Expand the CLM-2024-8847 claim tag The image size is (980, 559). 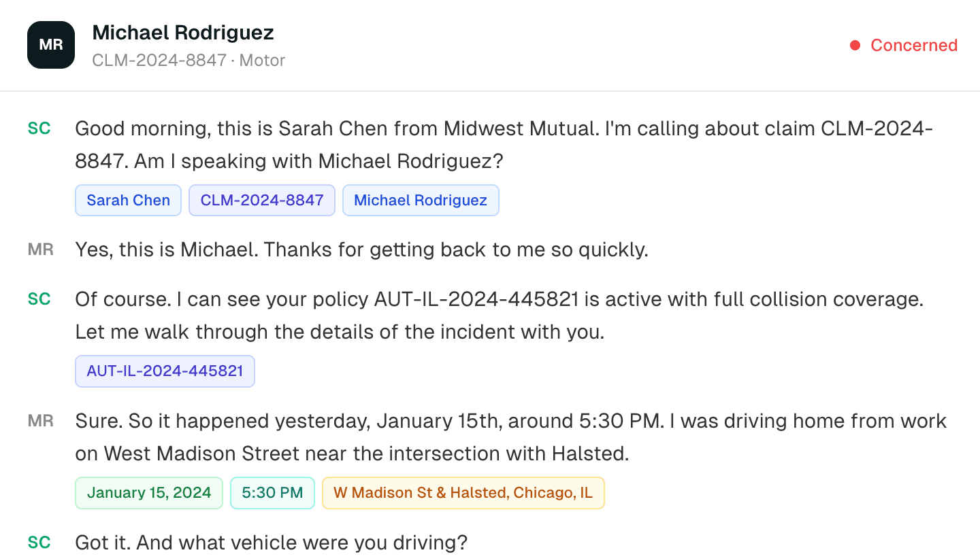pos(261,200)
